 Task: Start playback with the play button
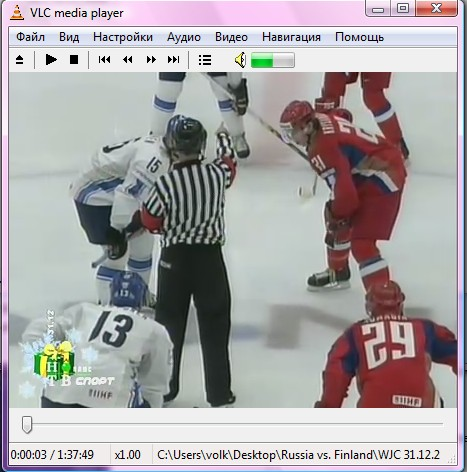[x=51, y=60]
